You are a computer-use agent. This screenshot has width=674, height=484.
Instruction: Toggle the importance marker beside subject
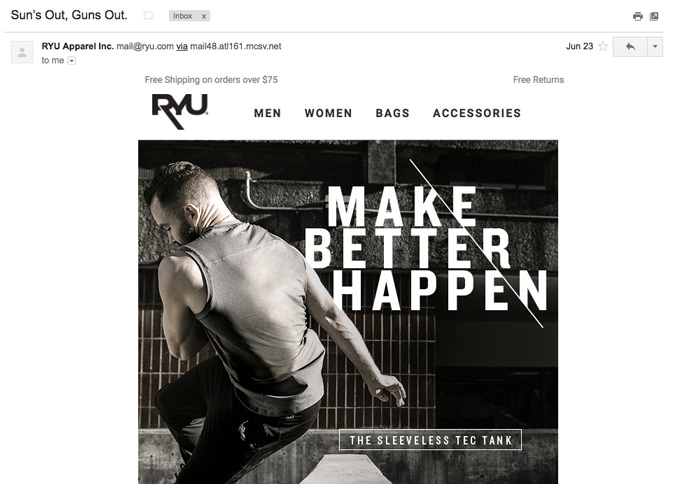(x=148, y=15)
